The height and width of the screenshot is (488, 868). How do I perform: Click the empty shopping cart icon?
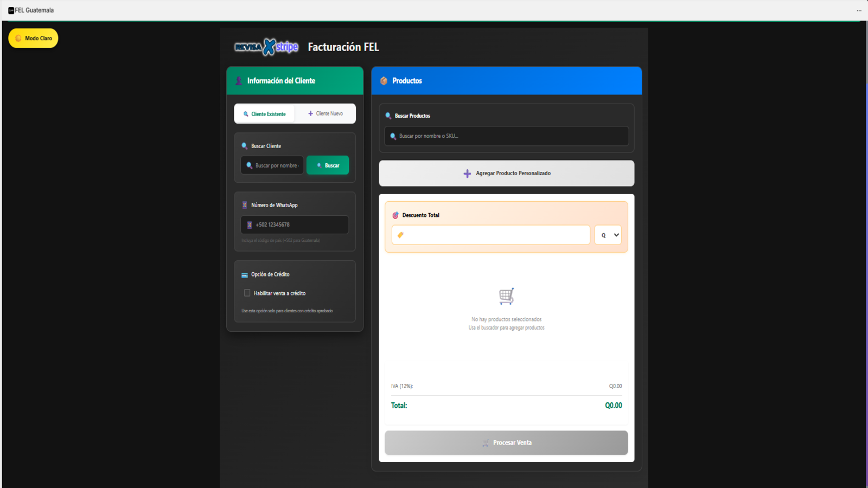pos(506,296)
